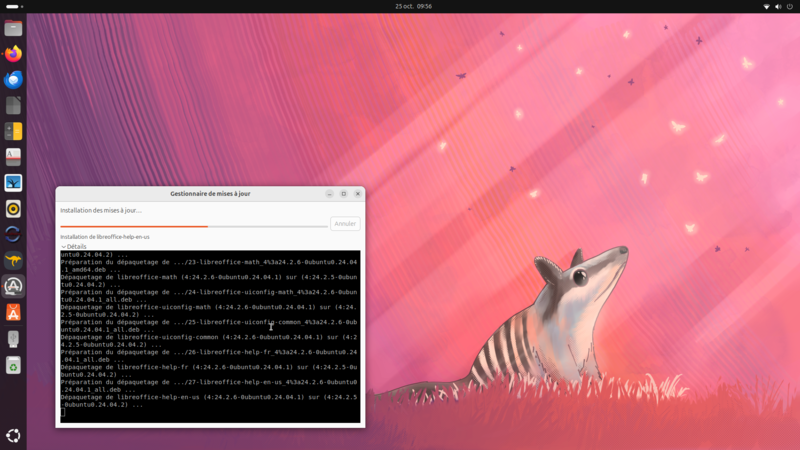This screenshot has height=450, width=800.
Task: Minimize the Gestionnaire de mises à jour window
Action: 330,194
